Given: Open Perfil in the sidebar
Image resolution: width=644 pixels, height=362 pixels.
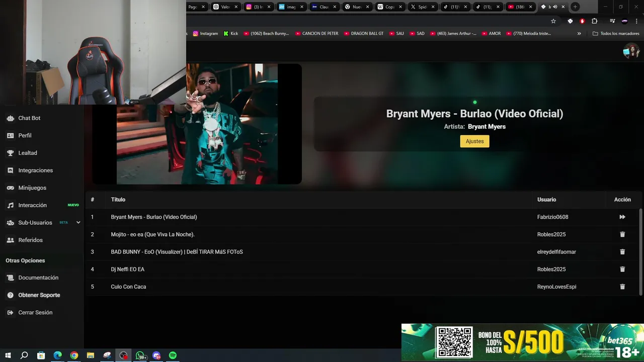Looking at the screenshot, I should (25, 135).
